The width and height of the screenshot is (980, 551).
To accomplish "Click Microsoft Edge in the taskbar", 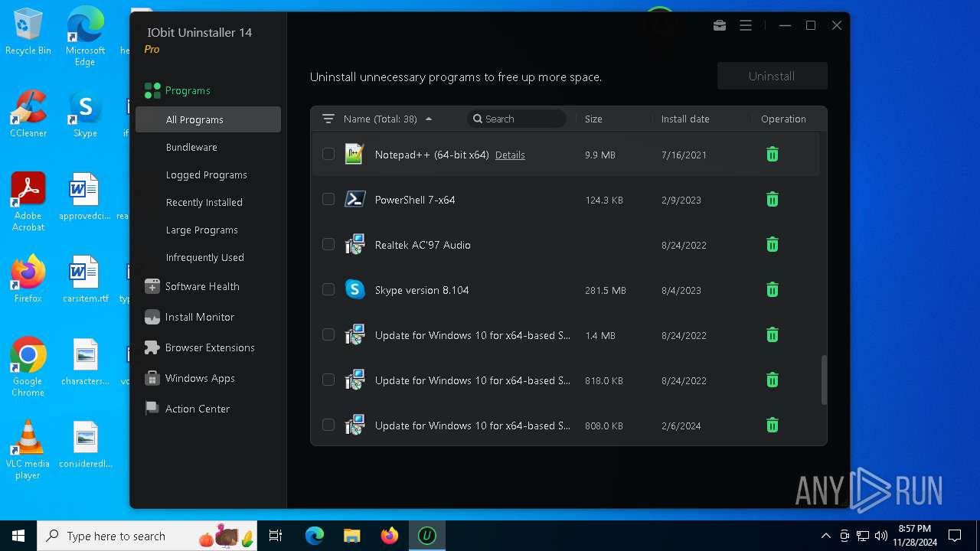I will pos(315,536).
